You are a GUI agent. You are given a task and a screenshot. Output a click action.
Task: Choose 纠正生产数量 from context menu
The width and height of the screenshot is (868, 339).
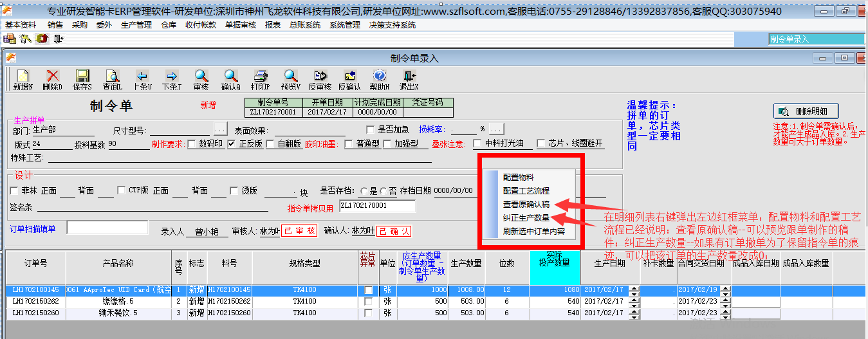[526, 217]
